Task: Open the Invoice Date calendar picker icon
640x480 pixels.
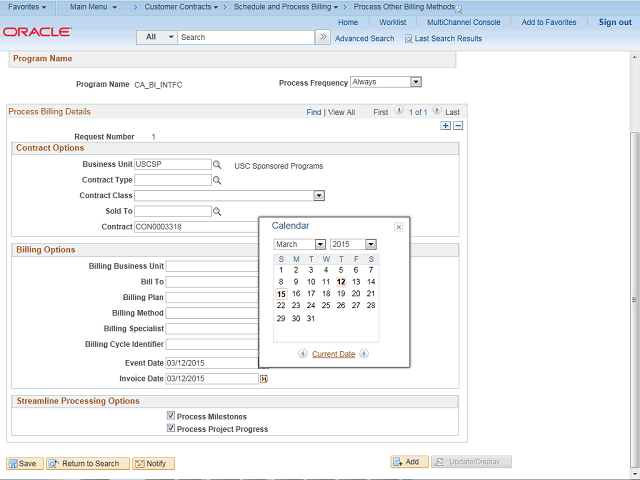Action: [x=264, y=379]
